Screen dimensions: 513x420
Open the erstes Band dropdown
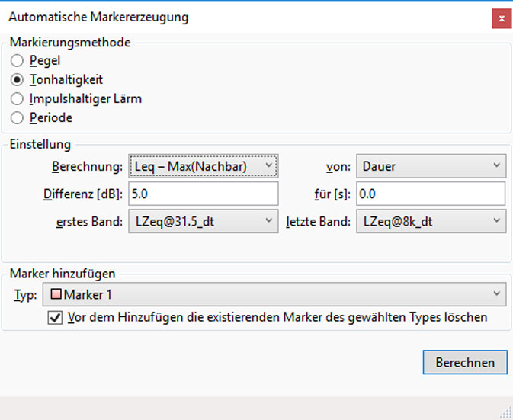point(204,221)
